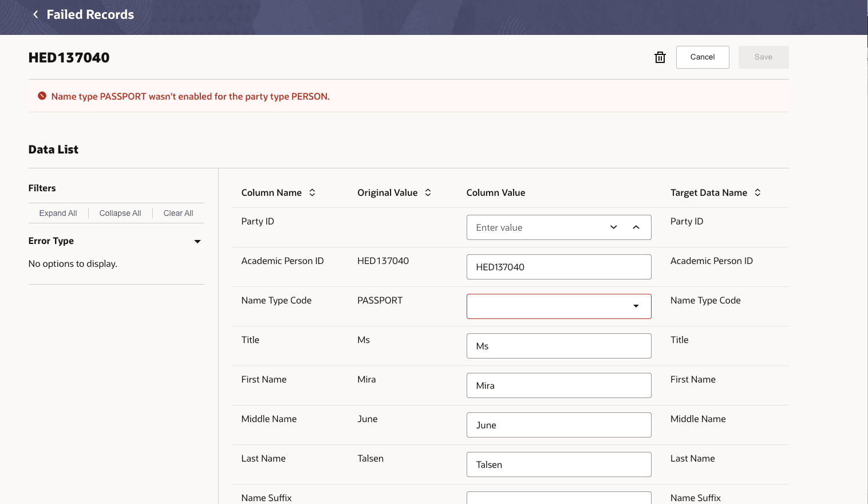The image size is (868, 504).
Task: Collapse Party ID field with up chevron
Action: pyautogui.click(x=636, y=227)
